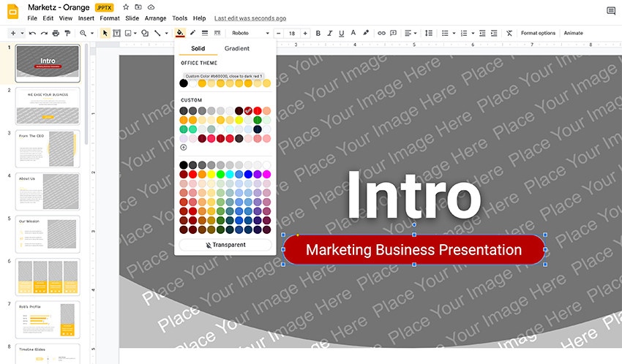The width and height of the screenshot is (622, 364).
Task: Click the text color A icon
Action: (x=353, y=34)
